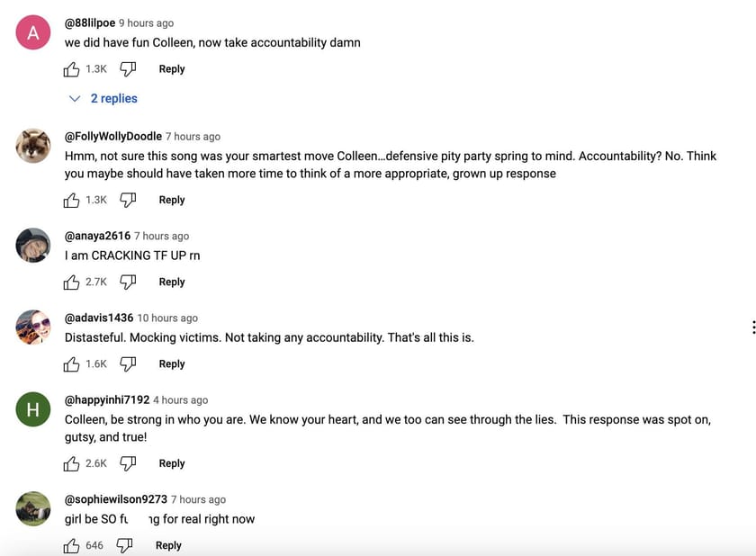This screenshot has height=556, width=756.
Task: Expand the 2 replies thread
Action: (x=112, y=98)
